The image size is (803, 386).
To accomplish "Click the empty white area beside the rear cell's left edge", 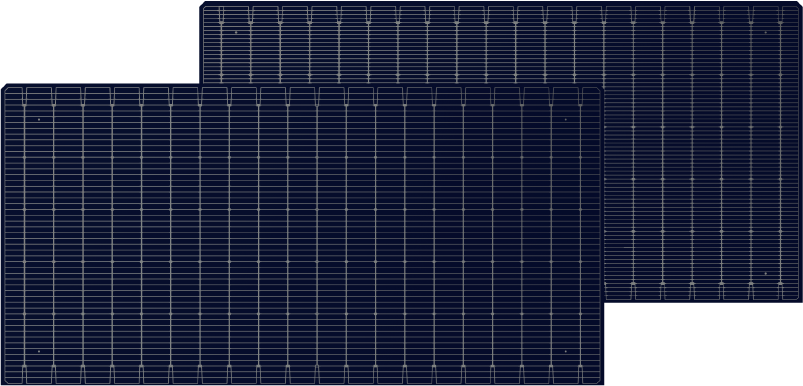I will coord(99,41).
